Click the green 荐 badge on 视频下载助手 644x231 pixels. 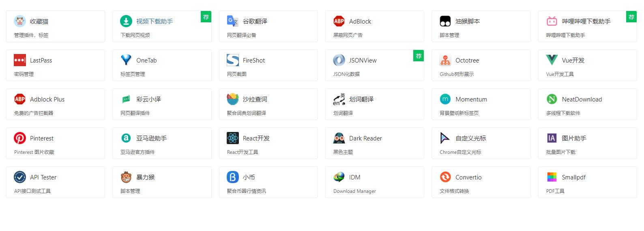pos(206,17)
